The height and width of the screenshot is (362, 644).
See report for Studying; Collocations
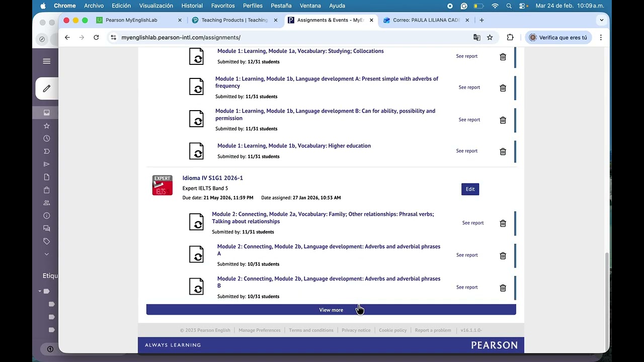(467, 56)
